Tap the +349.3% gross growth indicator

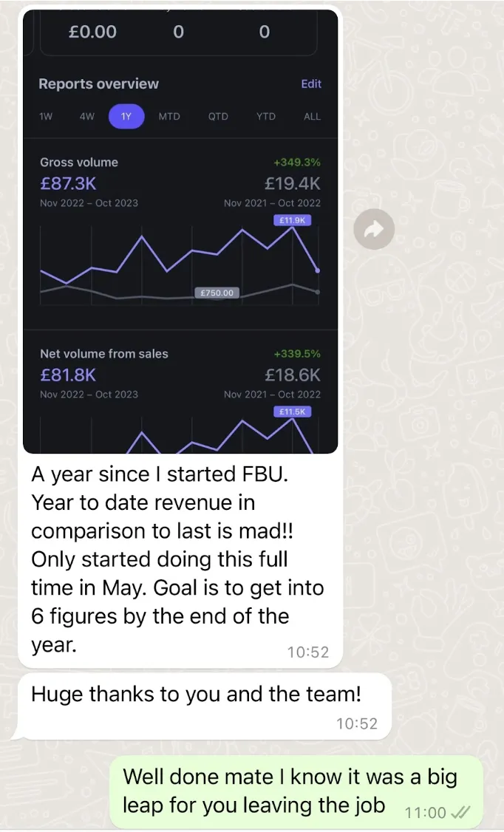tap(297, 163)
